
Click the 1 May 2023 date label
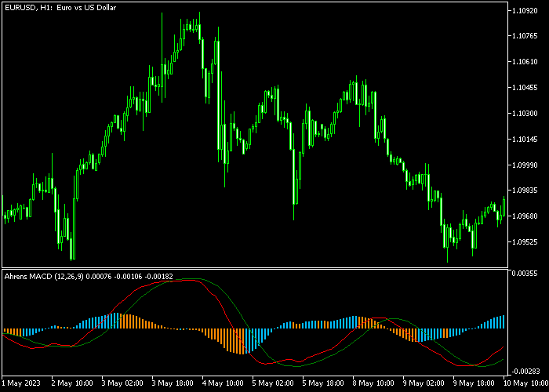point(21,383)
